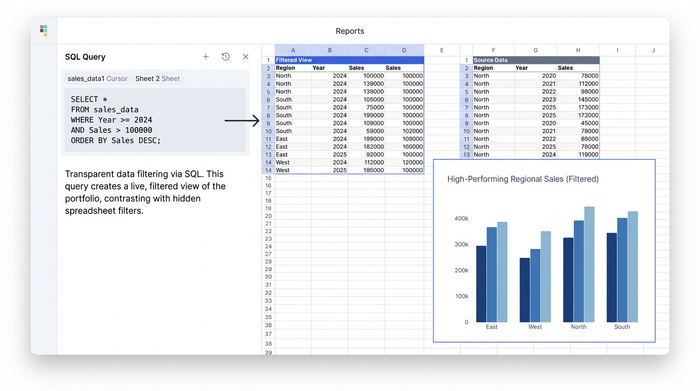Select the sales_data1 Cursor chip
700x391 pixels.
tap(97, 79)
